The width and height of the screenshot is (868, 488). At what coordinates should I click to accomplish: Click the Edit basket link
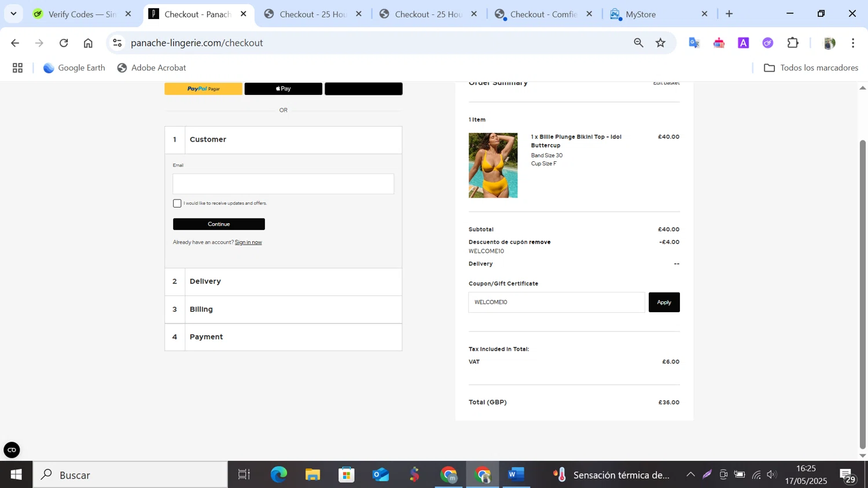coord(666,83)
